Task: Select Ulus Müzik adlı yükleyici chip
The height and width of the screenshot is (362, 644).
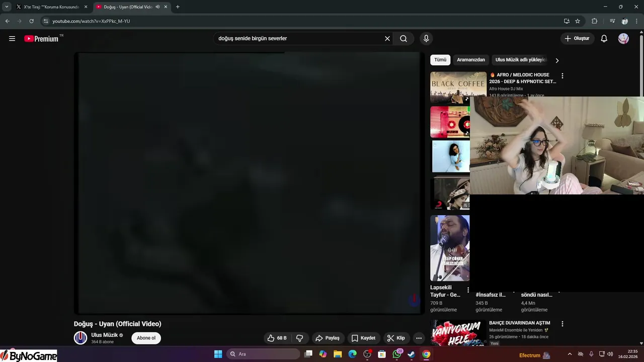Action: pyautogui.click(x=521, y=60)
